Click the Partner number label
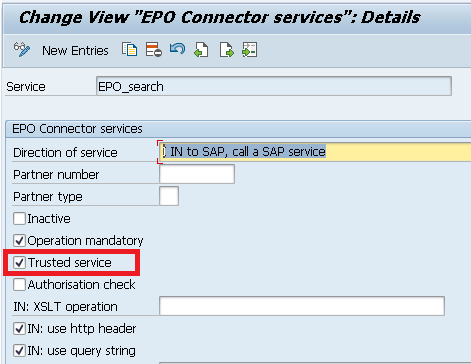This screenshot has height=364, width=471. coord(56,175)
